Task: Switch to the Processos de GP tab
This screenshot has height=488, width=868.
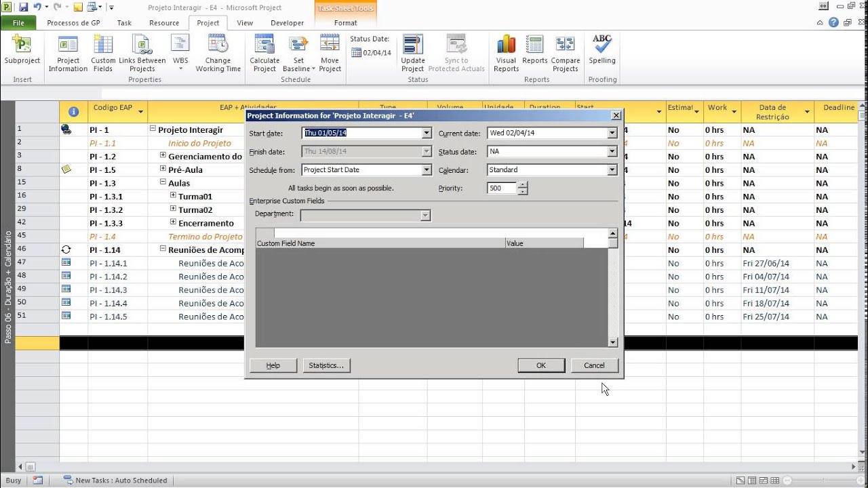Action: (x=73, y=22)
